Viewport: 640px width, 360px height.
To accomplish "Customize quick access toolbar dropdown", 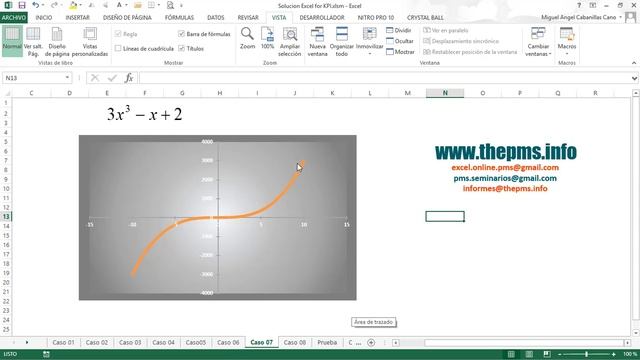I will tap(181, 5).
